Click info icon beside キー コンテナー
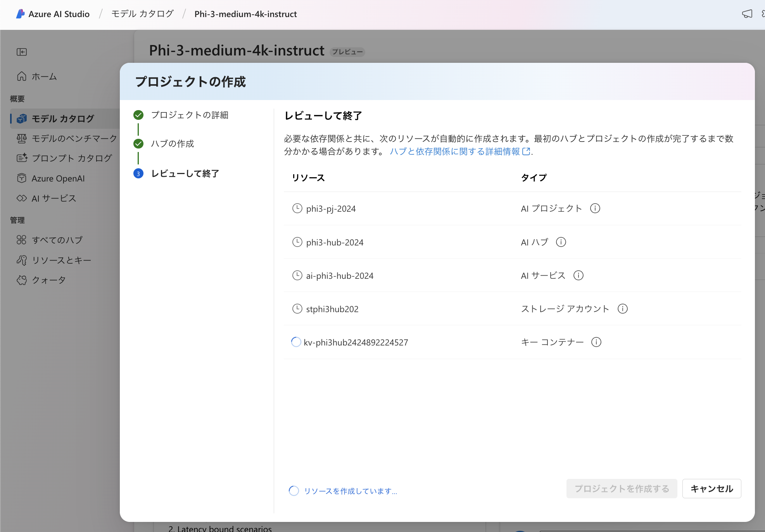The height and width of the screenshot is (532, 765). [x=596, y=342]
